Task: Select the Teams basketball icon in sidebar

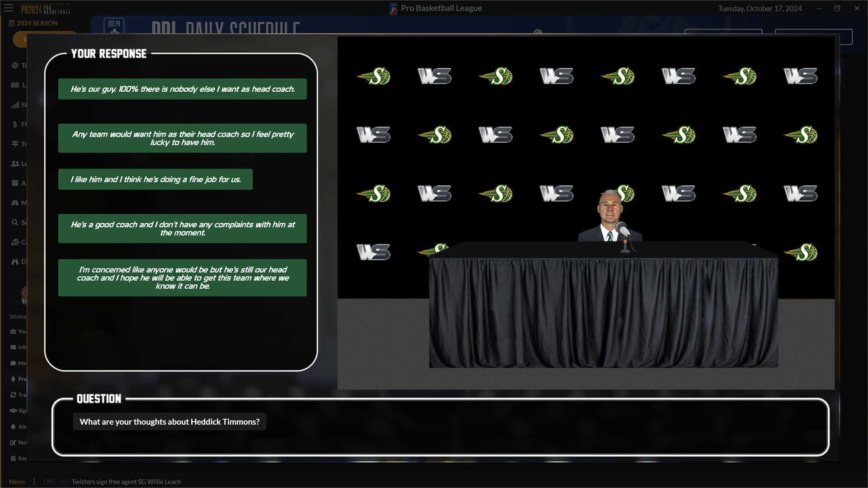Action: coord(14,65)
